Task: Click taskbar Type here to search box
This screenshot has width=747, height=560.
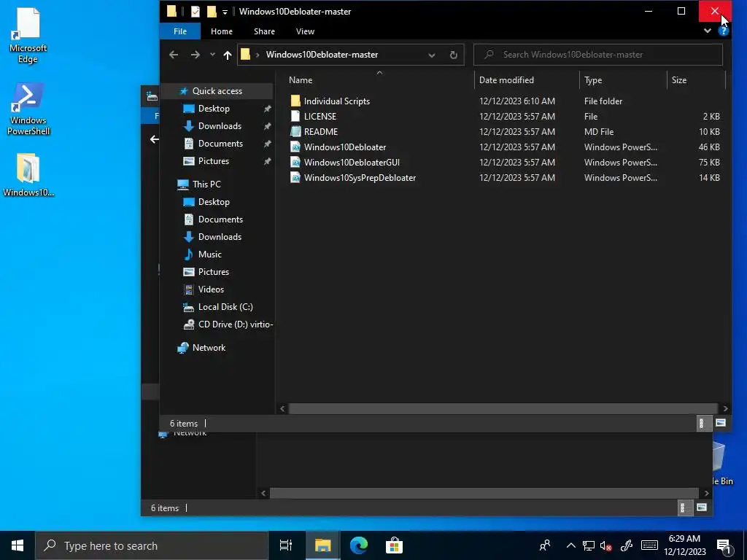Action: pyautogui.click(x=152, y=545)
